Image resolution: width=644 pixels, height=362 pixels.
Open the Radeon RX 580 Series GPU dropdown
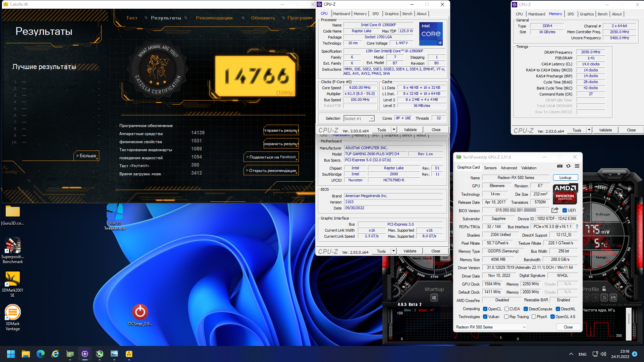pos(491,327)
